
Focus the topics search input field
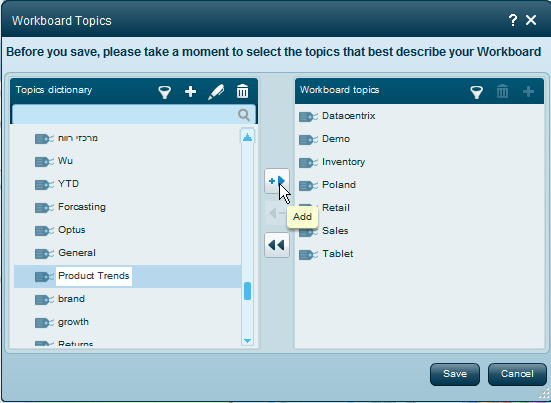point(125,115)
